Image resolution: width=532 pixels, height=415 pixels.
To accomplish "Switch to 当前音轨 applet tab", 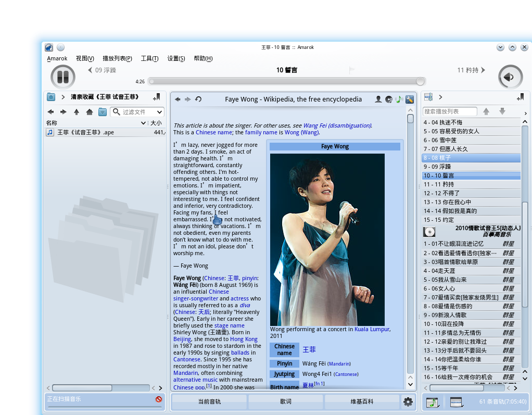I will (209, 402).
